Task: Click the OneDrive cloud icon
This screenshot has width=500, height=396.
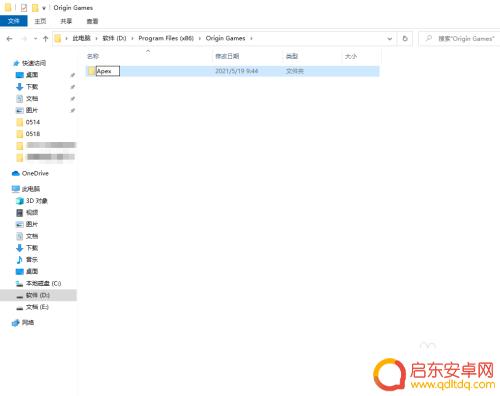Action: 15,173
